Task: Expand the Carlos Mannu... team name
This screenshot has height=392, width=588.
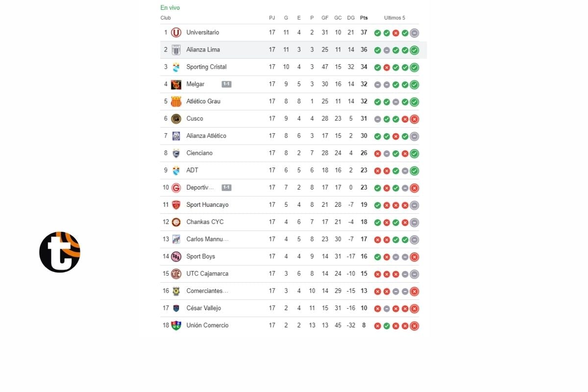Action: 207,239
